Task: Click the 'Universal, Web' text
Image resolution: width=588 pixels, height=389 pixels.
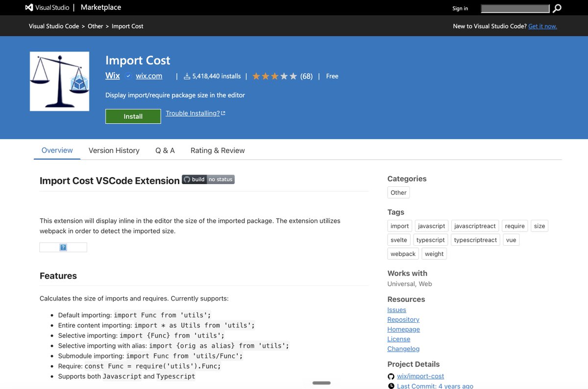Action: click(410, 284)
